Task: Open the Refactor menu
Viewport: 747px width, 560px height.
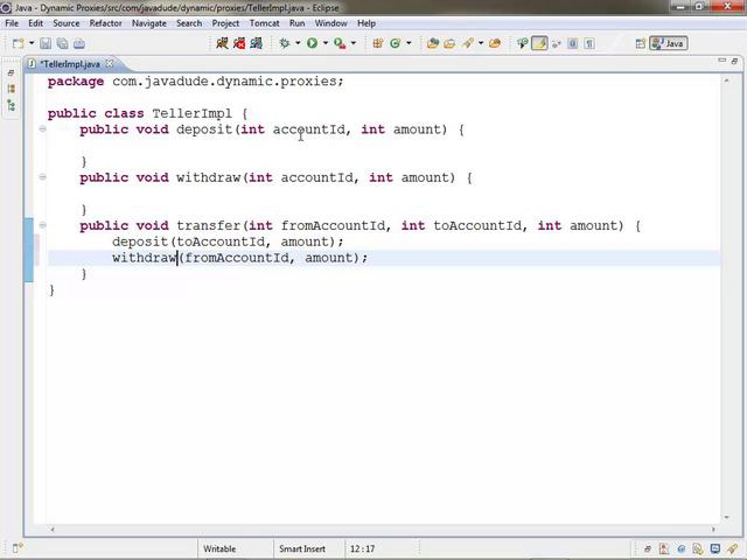Action: (x=106, y=23)
